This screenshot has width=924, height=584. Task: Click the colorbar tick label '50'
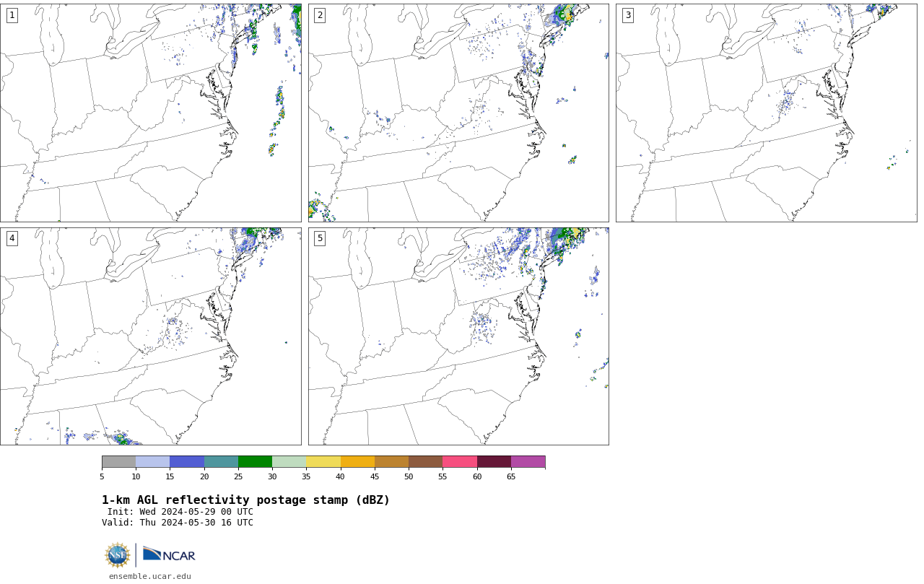409,476
